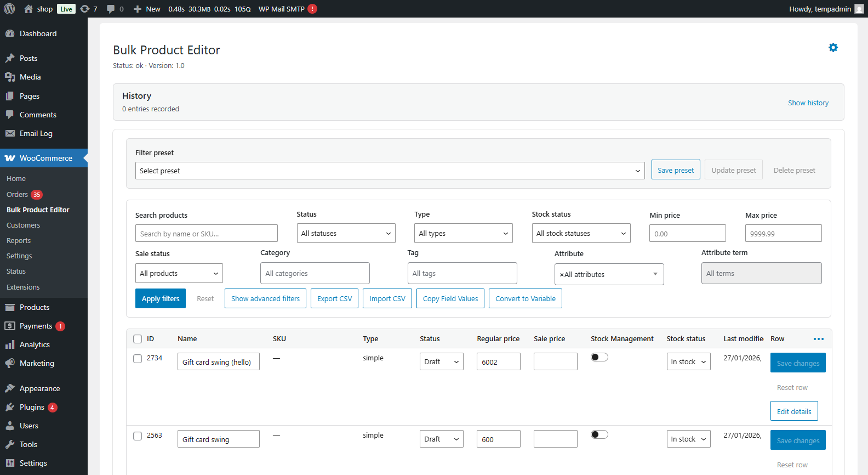
Task: Open the settings gear in Bulk Product Editor
Action: coord(833,48)
